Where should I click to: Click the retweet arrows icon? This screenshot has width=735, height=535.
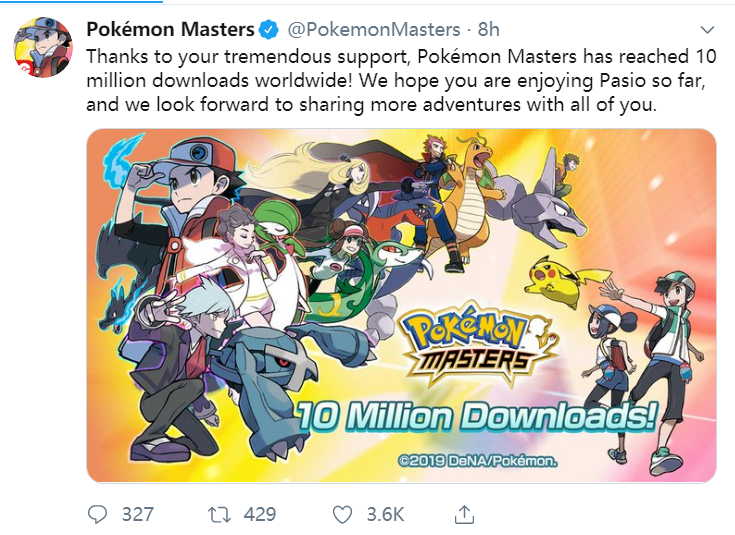pos(219,515)
